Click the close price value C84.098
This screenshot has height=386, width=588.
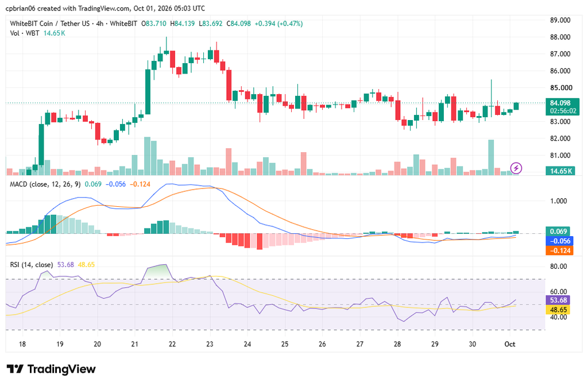pyautogui.click(x=238, y=24)
